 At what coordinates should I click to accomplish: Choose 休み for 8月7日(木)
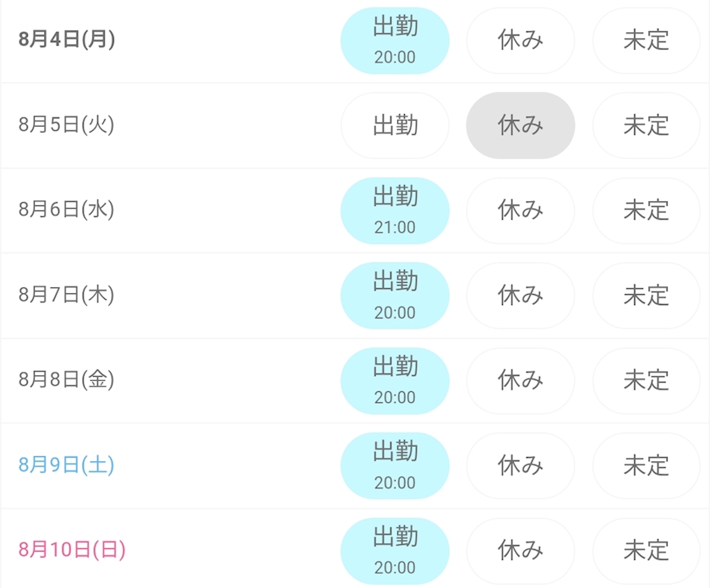[x=521, y=296]
